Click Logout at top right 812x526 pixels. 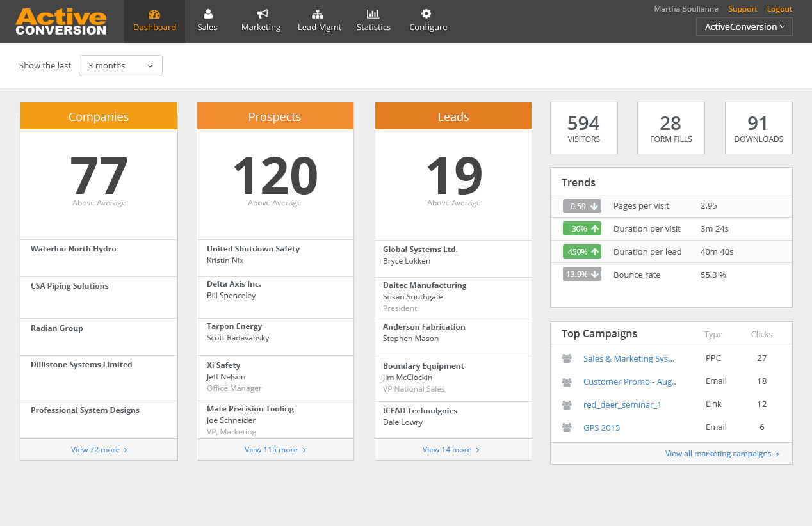[779, 9]
